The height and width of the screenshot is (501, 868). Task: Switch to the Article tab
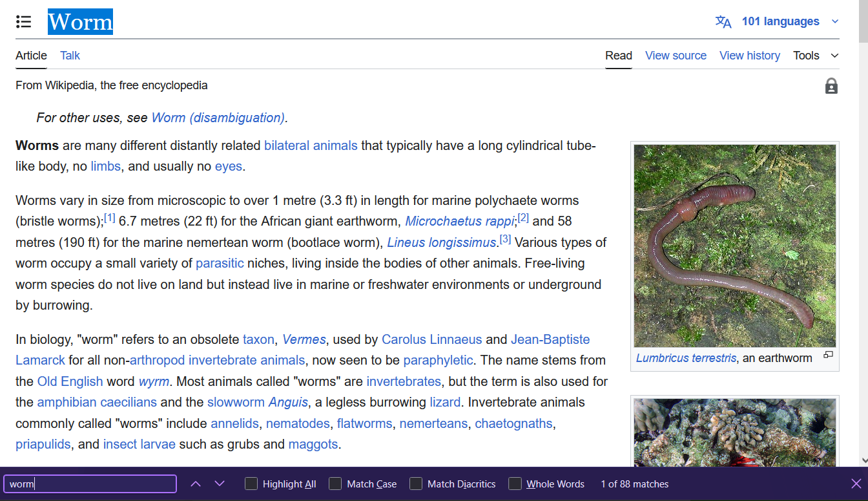tap(31, 56)
